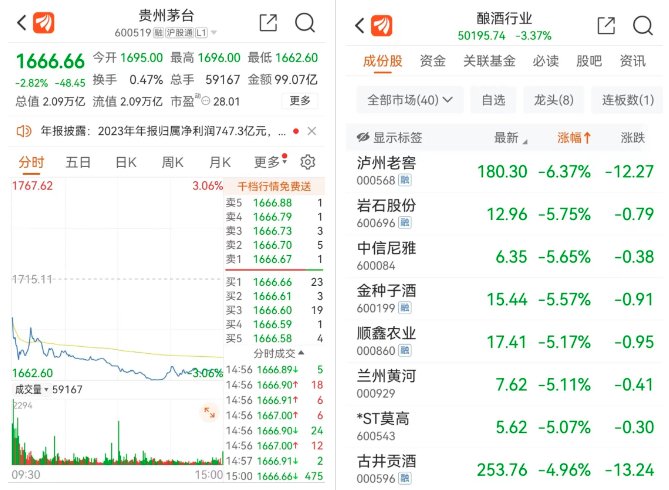The width and height of the screenshot is (669, 490).
Task: Open the 顺鑫农业 stock row
Action: [505, 342]
